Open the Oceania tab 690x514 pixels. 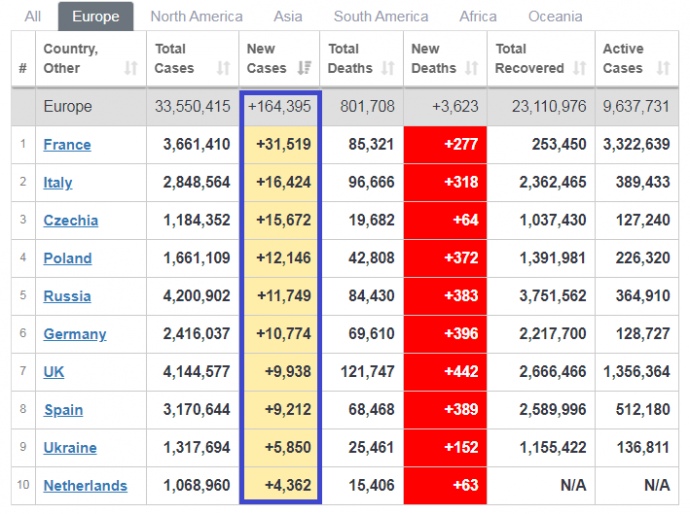pos(554,16)
